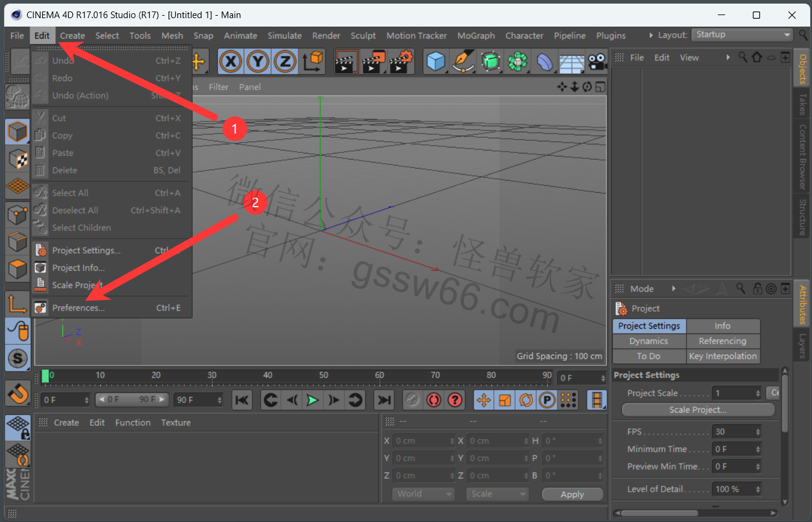Click the Project Scale stepper arrows
Screen dimensions: 812x522
point(758,393)
